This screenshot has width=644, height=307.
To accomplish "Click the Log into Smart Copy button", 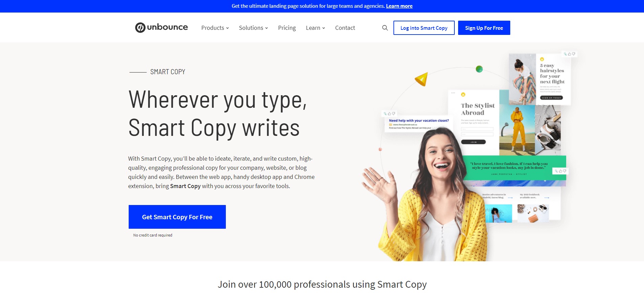I will 424,28.
